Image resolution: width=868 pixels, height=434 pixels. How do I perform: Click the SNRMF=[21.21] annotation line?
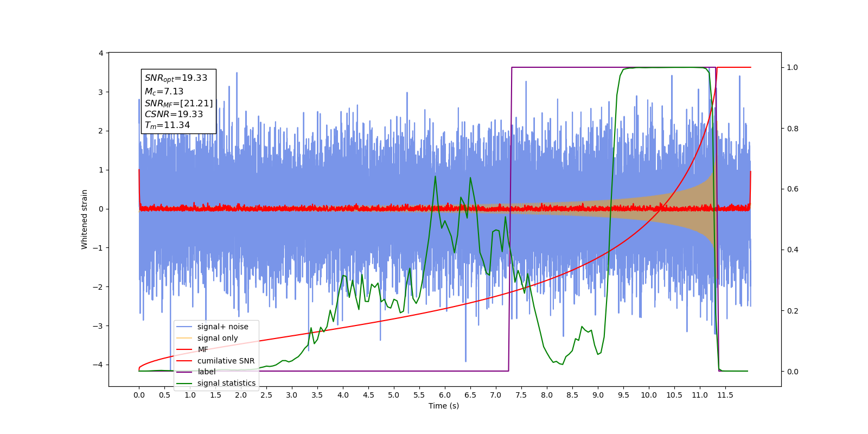[178, 103]
